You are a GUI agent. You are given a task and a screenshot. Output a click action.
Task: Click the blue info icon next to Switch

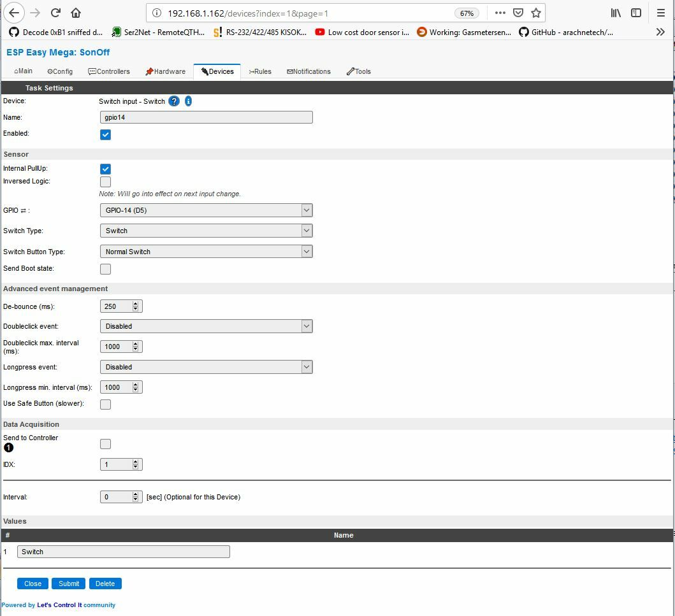[189, 101]
